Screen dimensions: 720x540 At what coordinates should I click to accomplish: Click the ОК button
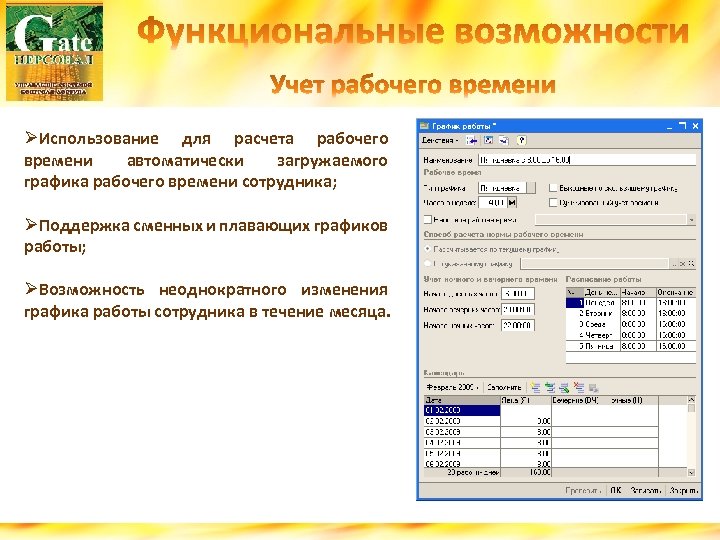[x=616, y=490]
